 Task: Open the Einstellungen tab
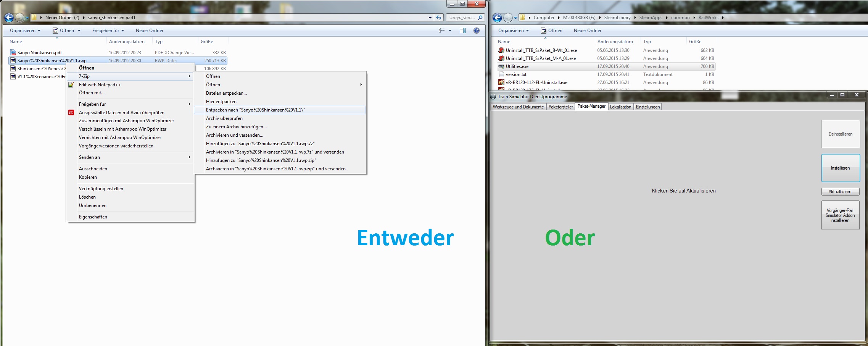(x=647, y=107)
